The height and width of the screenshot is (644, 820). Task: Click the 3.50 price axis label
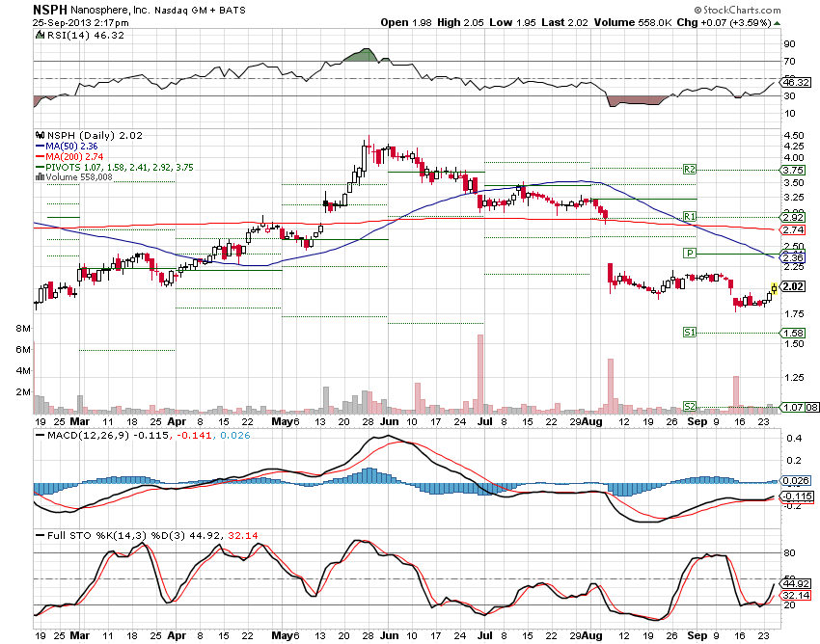click(794, 183)
